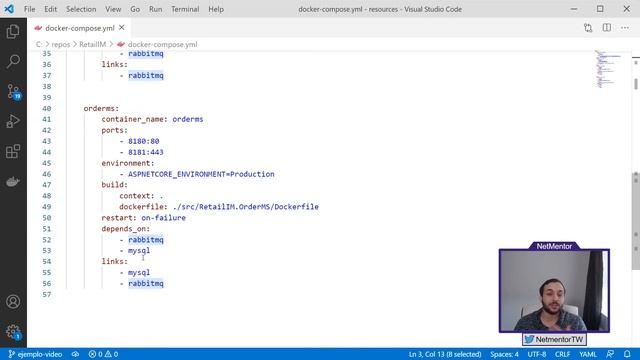Click 'mysql' on line 55
The width and height of the screenshot is (640, 360).
[139, 273]
